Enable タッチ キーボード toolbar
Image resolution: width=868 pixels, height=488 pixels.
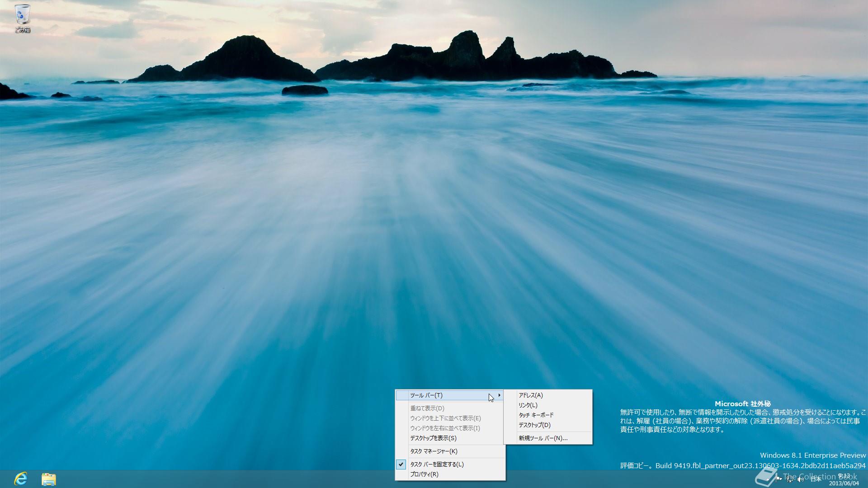(x=548, y=415)
